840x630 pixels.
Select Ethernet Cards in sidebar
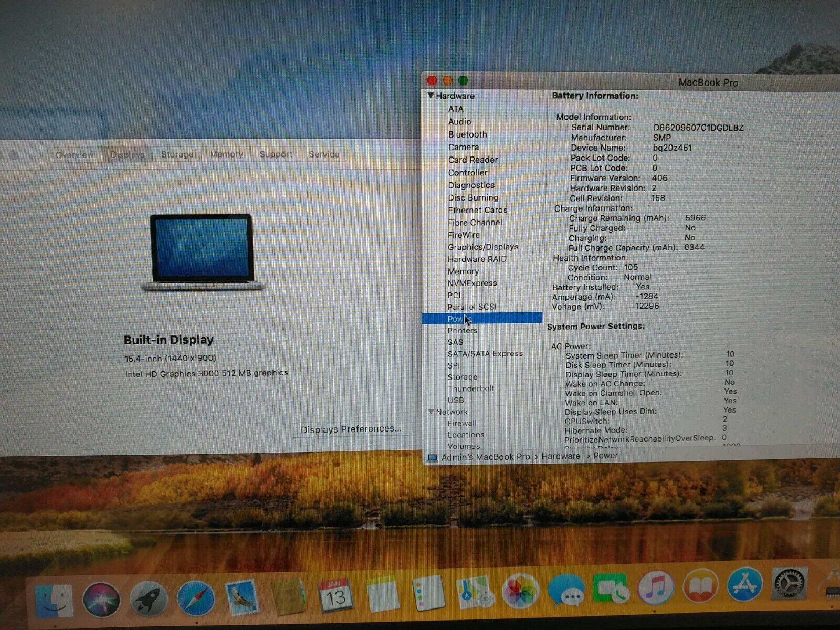click(x=477, y=210)
